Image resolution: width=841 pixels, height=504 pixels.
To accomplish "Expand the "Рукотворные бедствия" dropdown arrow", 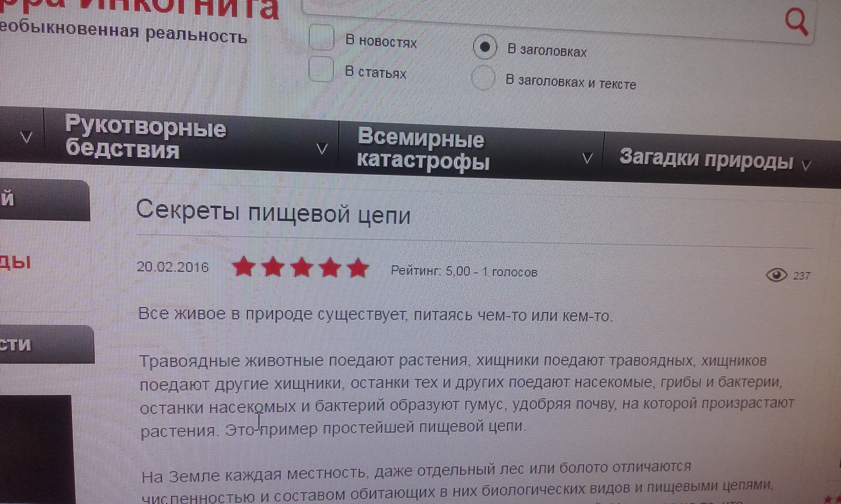I will click(x=322, y=148).
